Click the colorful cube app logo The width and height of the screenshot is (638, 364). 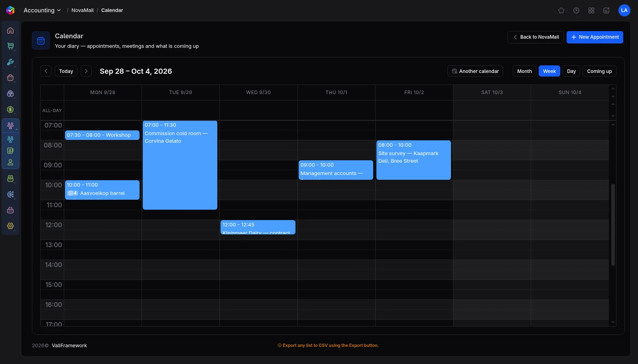tap(10, 10)
